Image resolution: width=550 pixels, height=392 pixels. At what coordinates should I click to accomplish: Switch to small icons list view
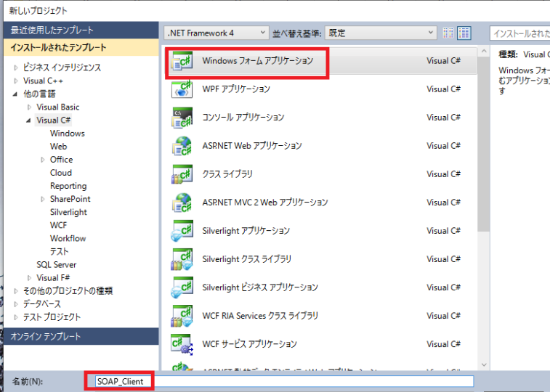coord(448,33)
